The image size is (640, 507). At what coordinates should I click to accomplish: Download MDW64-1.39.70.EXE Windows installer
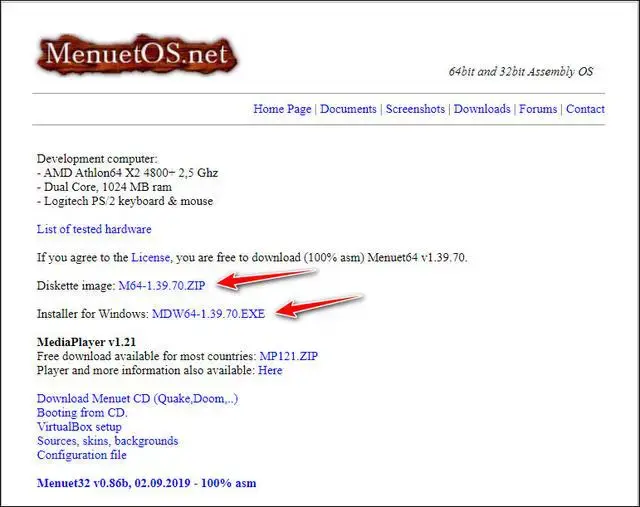[x=208, y=314]
